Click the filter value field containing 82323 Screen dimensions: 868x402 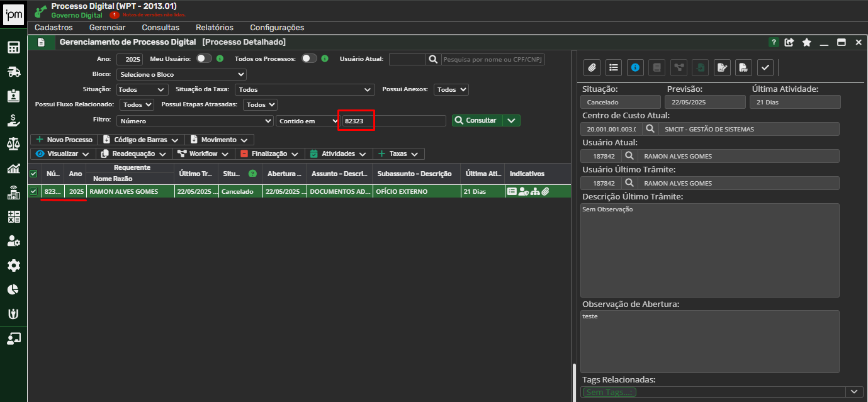point(394,120)
